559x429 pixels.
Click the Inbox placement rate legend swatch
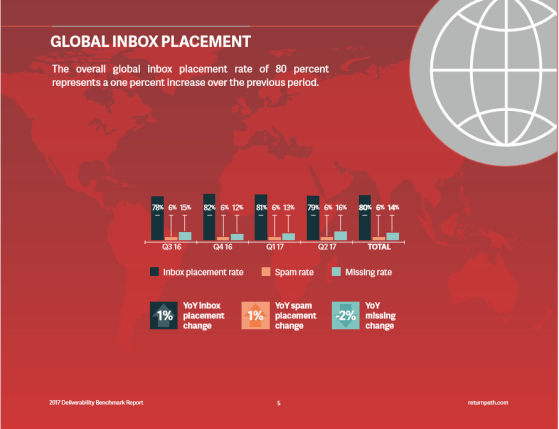(154, 272)
